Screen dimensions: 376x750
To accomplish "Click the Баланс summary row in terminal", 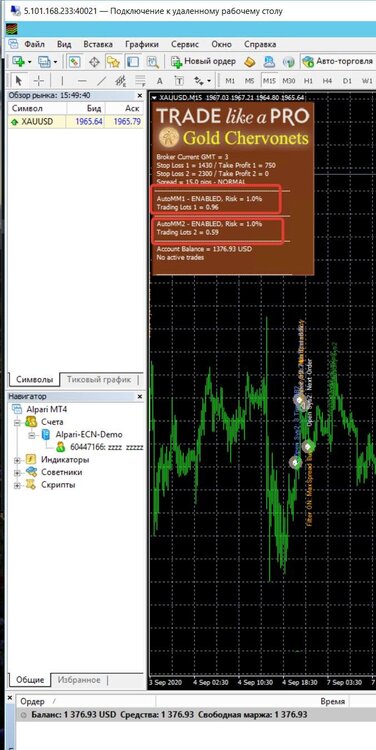I will pyautogui.click(x=196, y=715).
